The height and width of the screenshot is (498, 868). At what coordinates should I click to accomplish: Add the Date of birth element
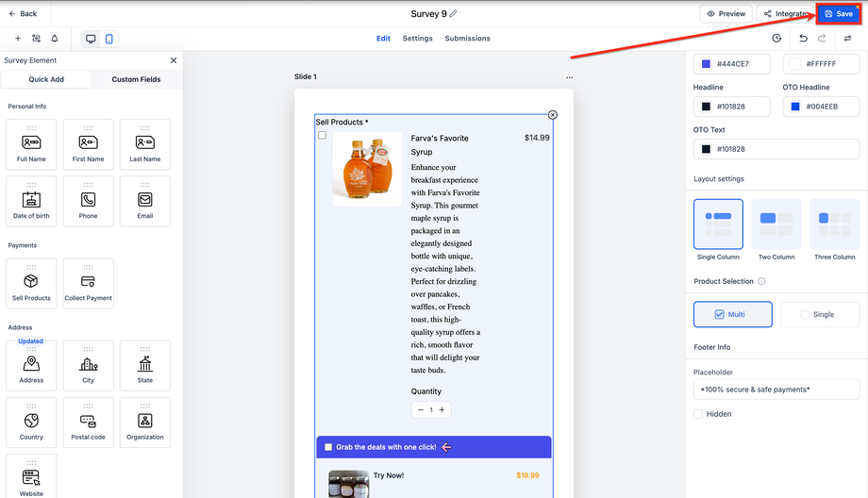click(x=31, y=202)
